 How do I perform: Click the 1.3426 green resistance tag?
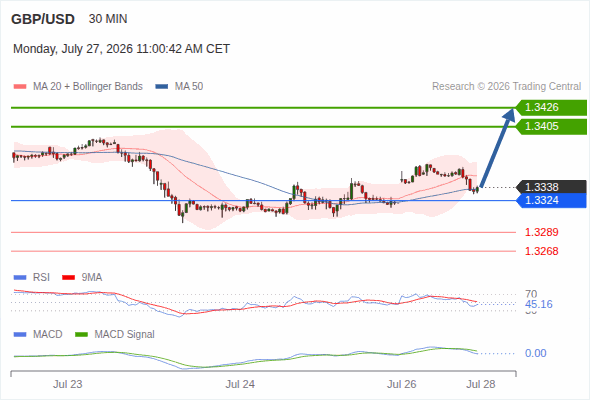coord(551,108)
